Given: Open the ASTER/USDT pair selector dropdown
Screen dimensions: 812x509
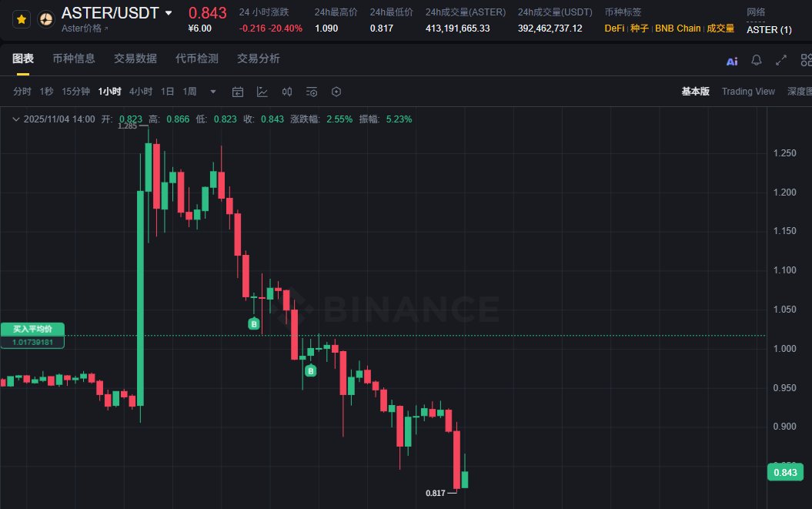Looking at the screenshot, I should pos(169,13).
